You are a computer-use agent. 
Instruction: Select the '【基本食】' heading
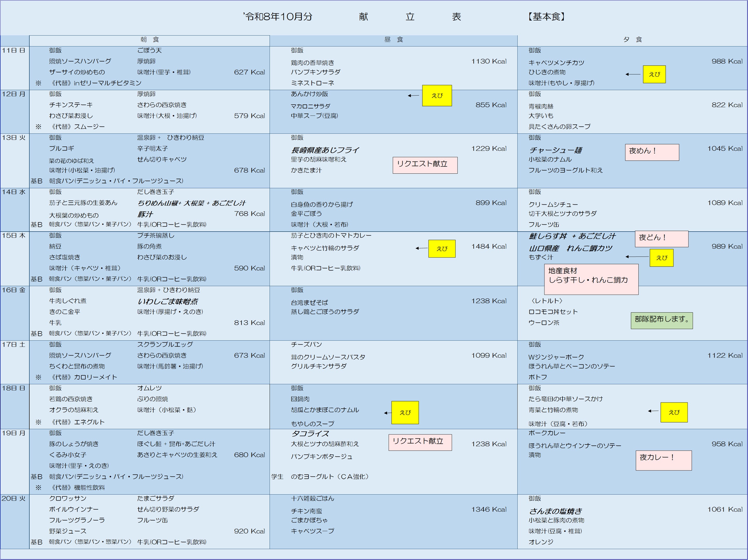pos(547,17)
